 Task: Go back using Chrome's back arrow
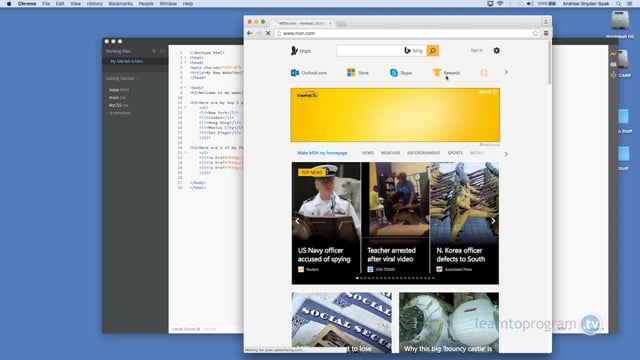coord(250,33)
